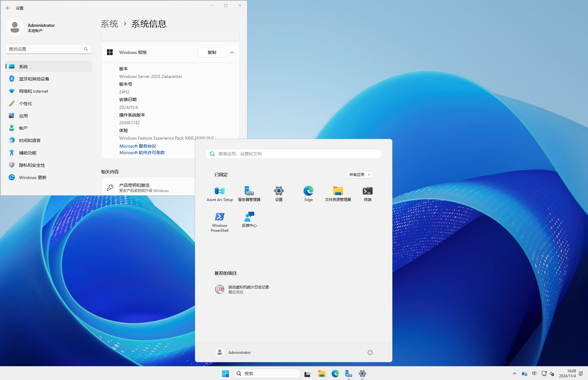Open Task View on the taskbar
588x380 pixels.
[x=308, y=374]
